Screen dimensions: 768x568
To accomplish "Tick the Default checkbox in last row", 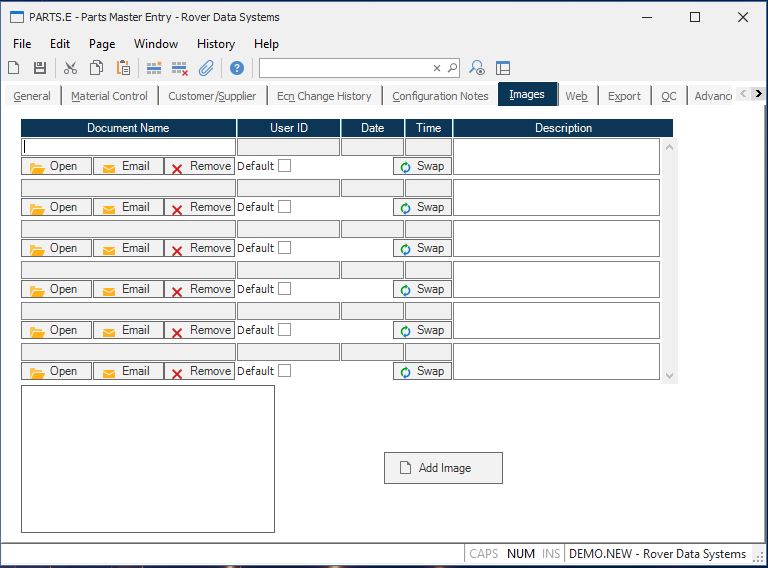I will [284, 371].
